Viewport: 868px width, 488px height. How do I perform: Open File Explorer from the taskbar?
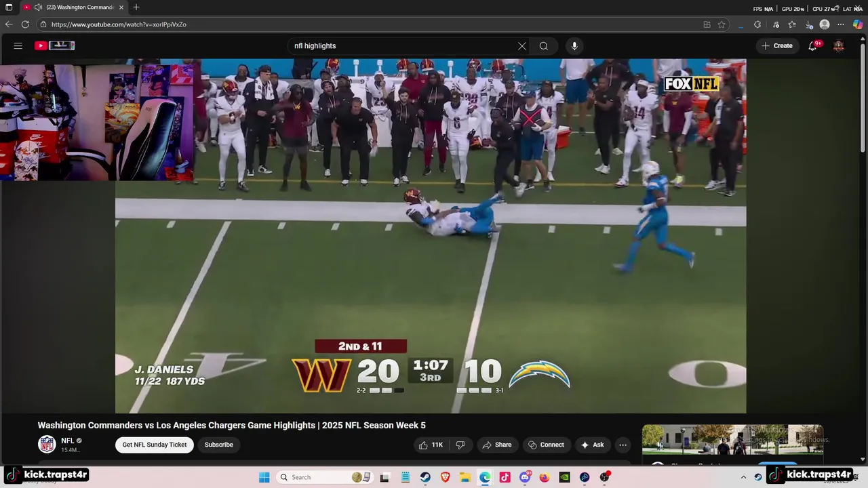(x=465, y=477)
